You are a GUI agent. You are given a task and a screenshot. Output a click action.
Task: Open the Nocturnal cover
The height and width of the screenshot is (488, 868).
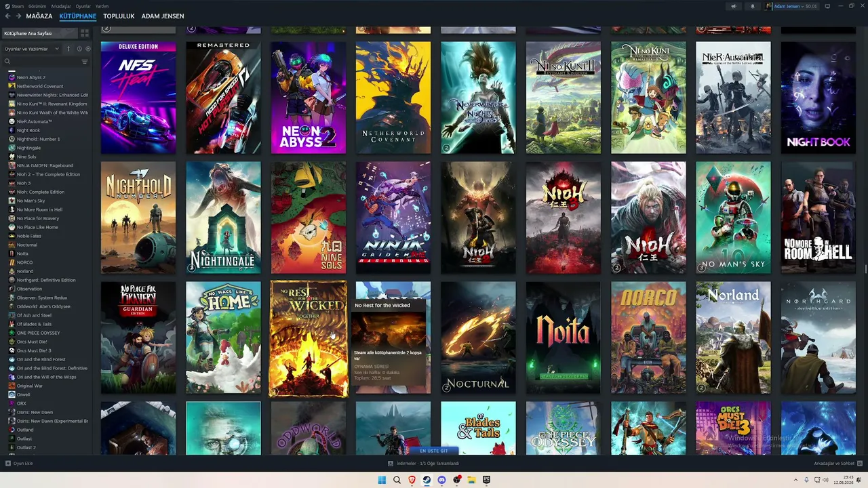478,338
